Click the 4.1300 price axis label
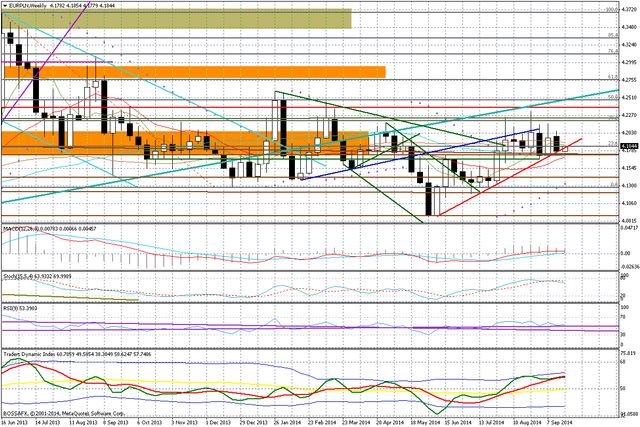The height and width of the screenshot is (427, 640). coord(628,185)
